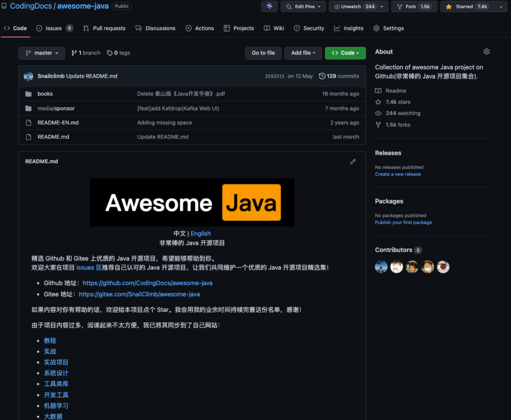
Task: Open the Gitee address URL link
Action: coord(140,294)
